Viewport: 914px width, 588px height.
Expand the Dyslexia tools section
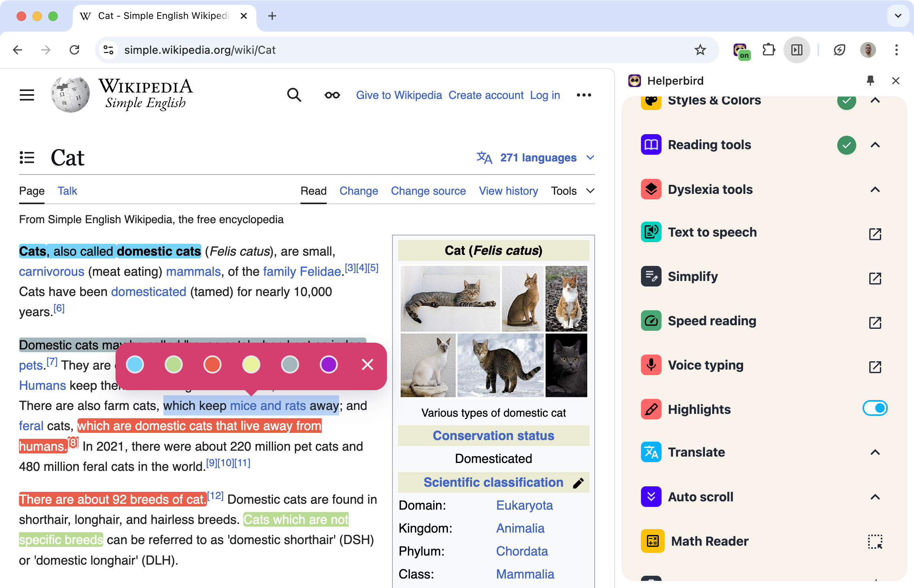pyautogui.click(x=875, y=190)
